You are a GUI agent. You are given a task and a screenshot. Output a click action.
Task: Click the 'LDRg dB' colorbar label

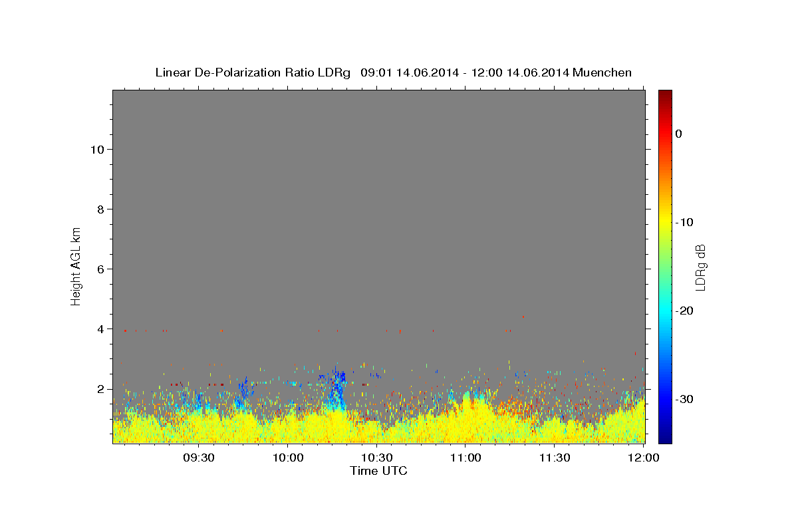pos(700,267)
